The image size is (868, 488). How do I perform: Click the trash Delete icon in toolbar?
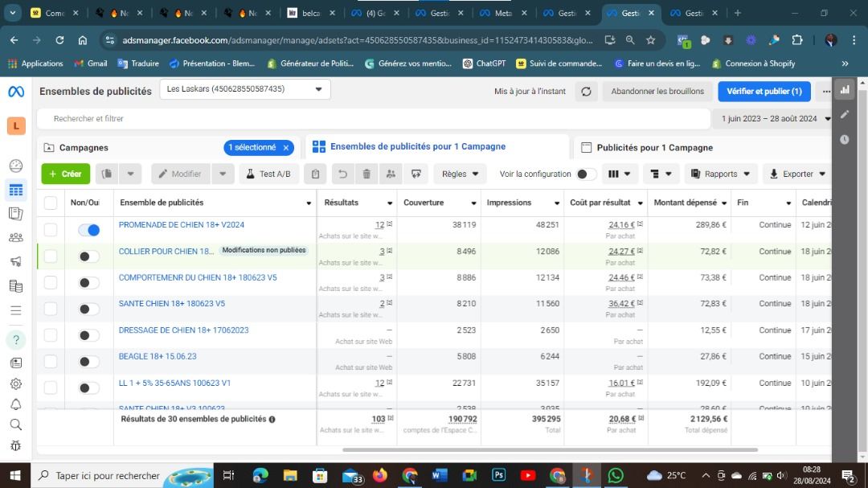point(366,174)
